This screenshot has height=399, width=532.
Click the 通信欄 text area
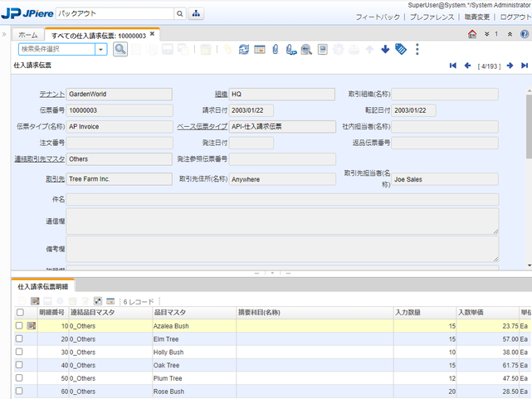click(x=282, y=221)
